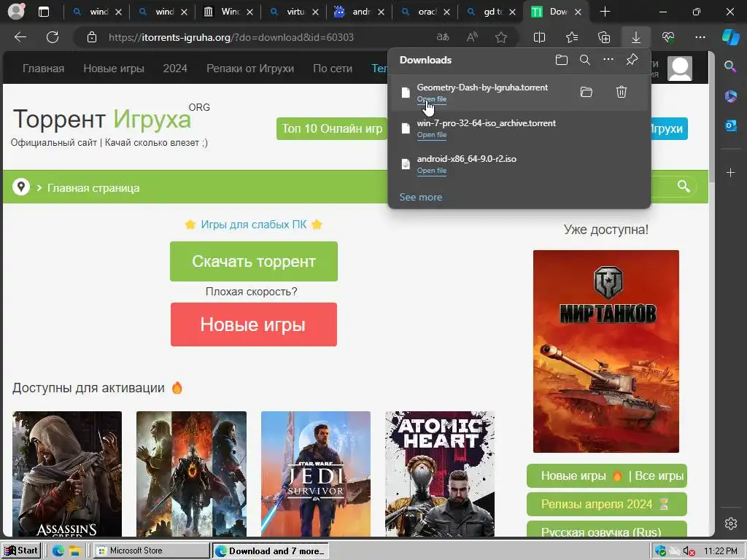Click 'Релизы апреля 2024' button
747x560 pixels.
click(606, 504)
